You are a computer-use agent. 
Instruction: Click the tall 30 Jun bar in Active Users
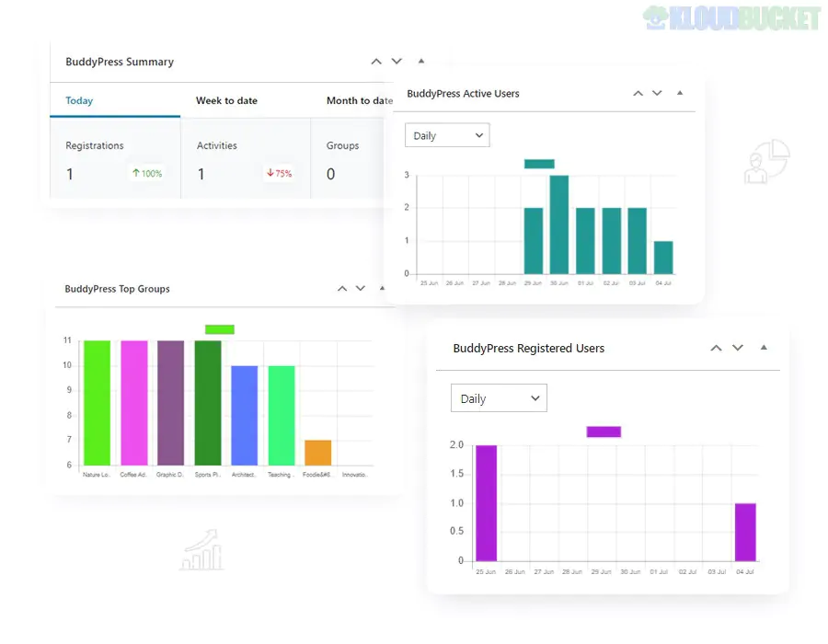[x=561, y=221]
